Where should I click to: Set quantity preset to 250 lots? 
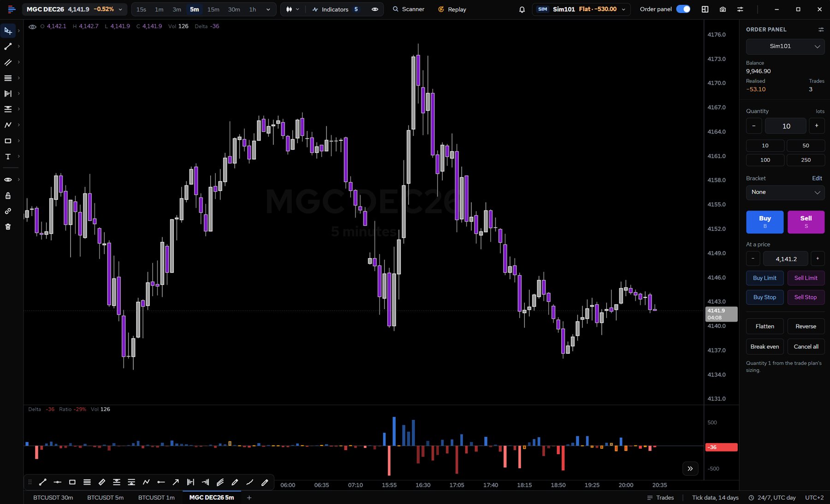click(x=806, y=160)
